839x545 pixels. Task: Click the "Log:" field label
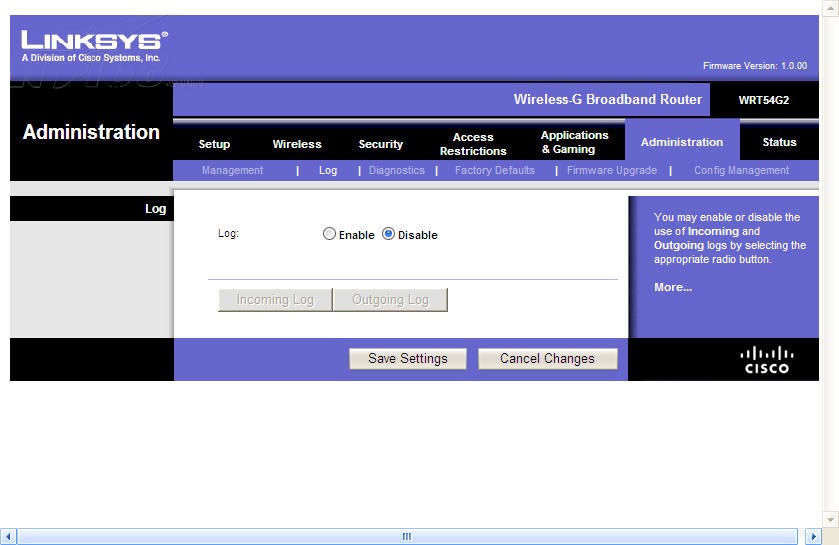[x=228, y=234]
